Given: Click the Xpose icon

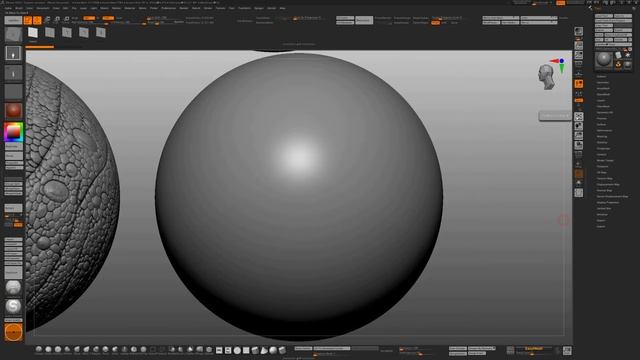Looking at the screenshot, I should coord(578,193).
